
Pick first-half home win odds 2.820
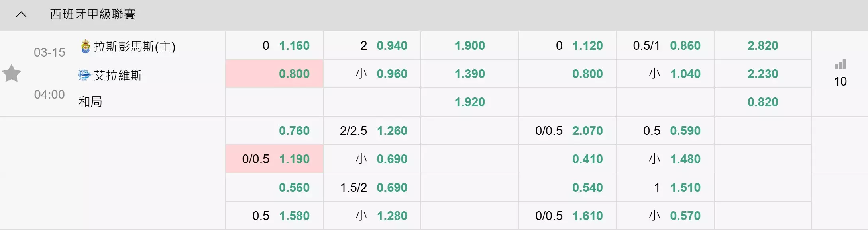[763, 45]
